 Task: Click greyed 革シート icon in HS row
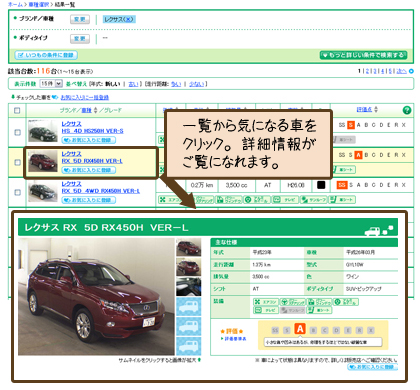[344, 140]
